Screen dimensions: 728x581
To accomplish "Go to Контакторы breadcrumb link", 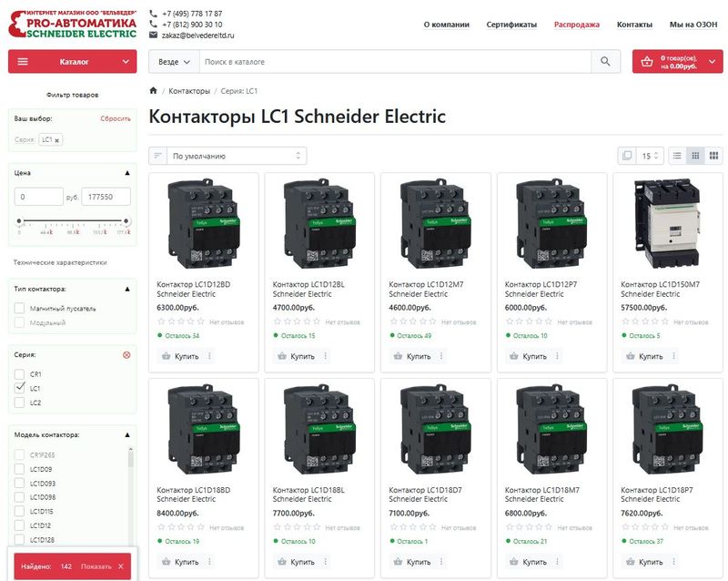I will pos(189,91).
